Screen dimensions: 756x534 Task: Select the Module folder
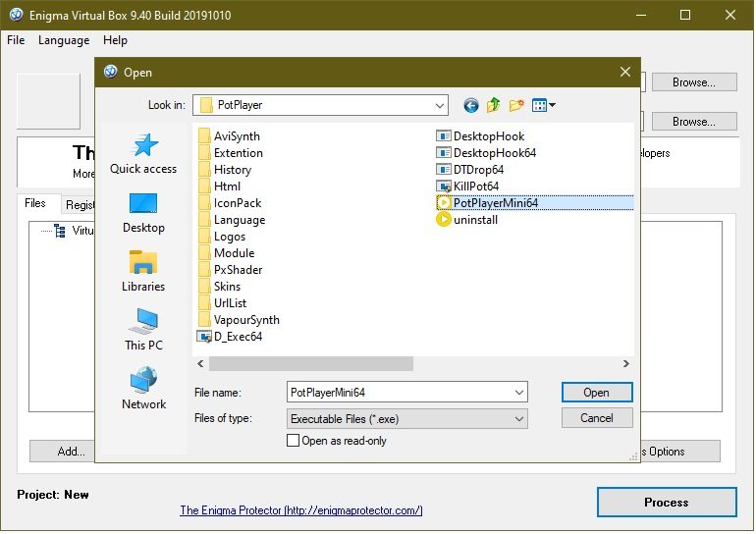[227, 253]
